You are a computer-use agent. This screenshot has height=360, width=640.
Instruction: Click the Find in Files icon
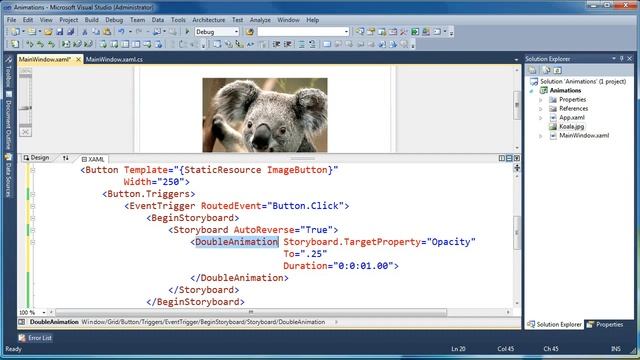click(x=250, y=31)
